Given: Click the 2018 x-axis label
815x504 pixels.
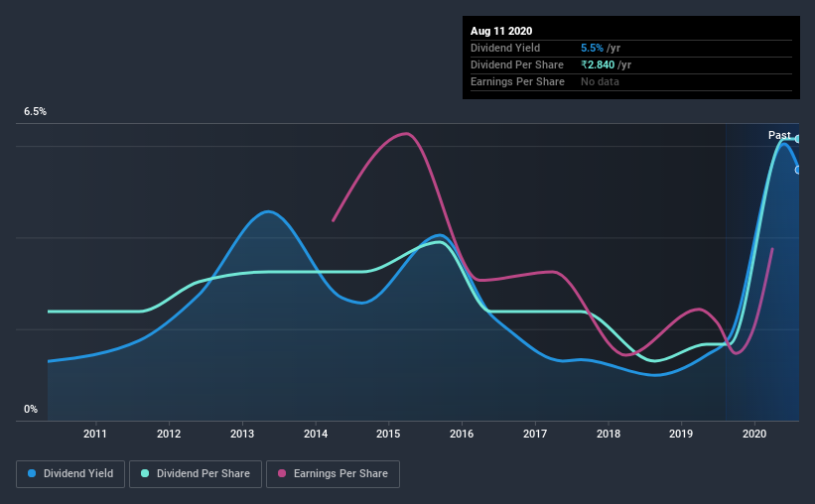Looking at the screenshot, I should (609, 434).
